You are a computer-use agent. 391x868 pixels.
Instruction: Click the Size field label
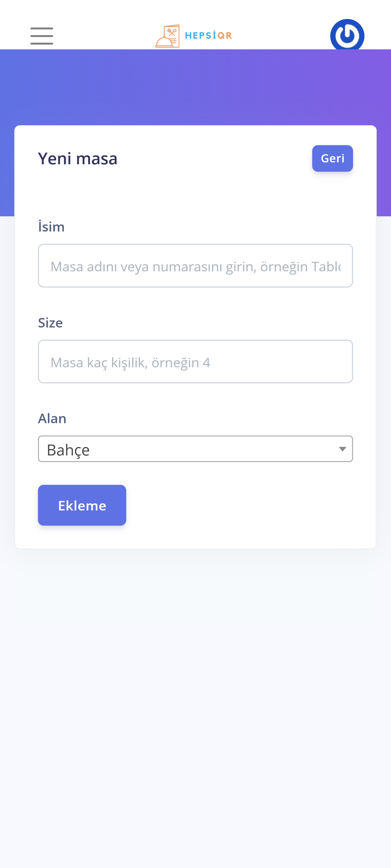tap(50, 323)
